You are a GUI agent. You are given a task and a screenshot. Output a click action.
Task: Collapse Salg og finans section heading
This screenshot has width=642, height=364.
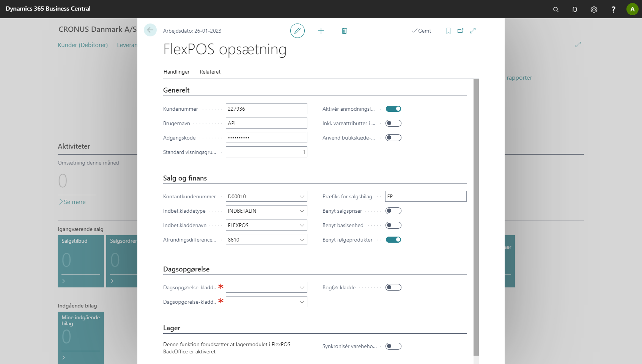coord(185,178)
